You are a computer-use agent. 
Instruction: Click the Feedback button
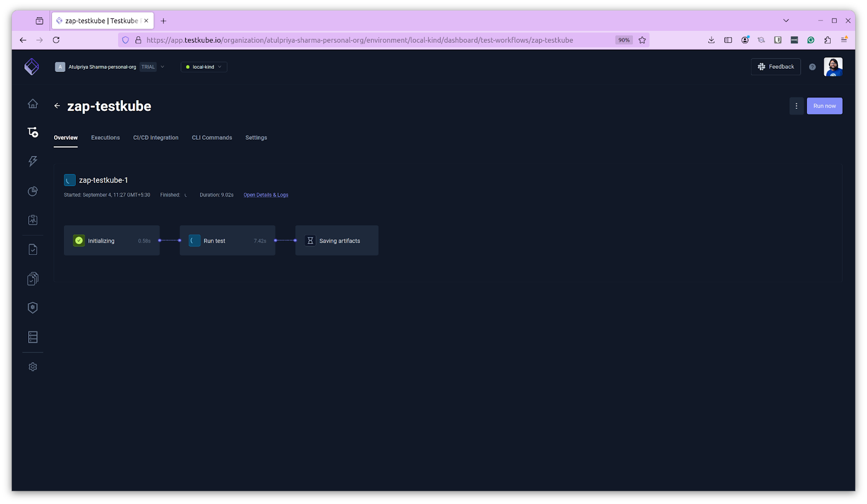point(775,67)
